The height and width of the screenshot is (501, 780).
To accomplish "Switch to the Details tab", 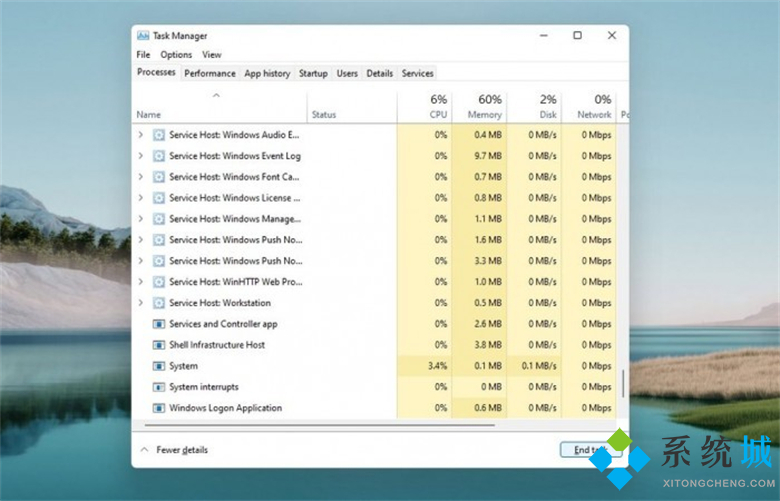I will tap(380, 73).
